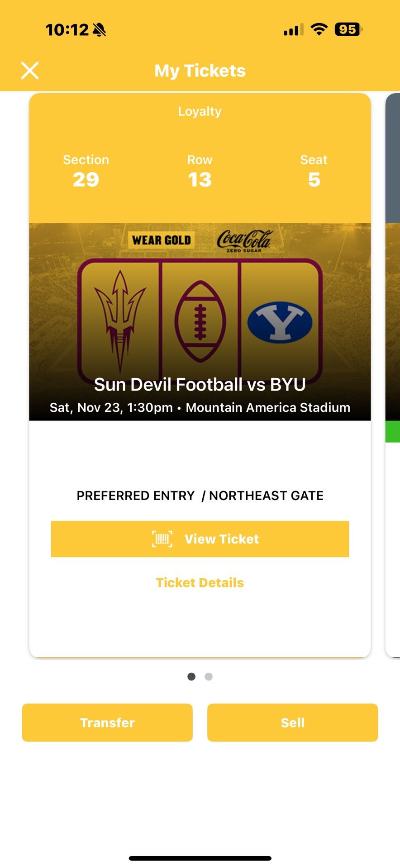Tap the football icon on the banner
Image resolution: width=400 pixels, height=868 pixels.
pyautogui.click(x=200, y=322)
